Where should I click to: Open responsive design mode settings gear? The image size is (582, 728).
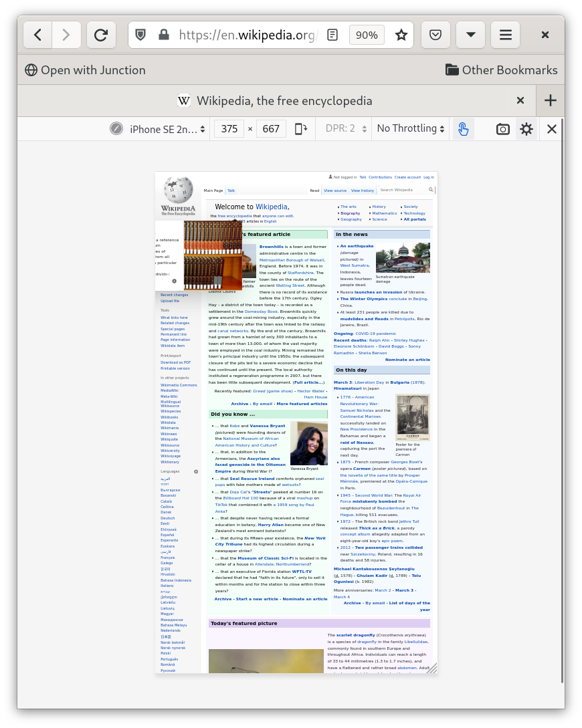pyautogui.click(x=526, y=128)
